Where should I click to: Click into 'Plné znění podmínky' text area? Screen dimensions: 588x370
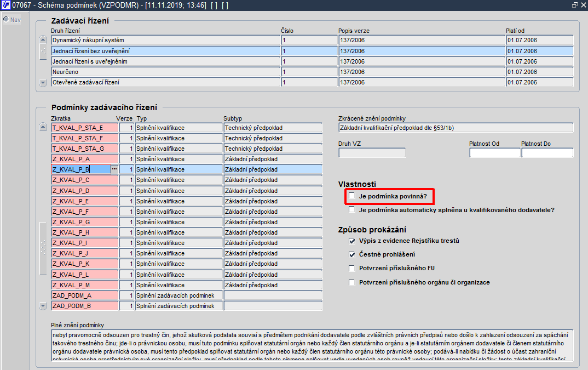click(x=312, y=345)
